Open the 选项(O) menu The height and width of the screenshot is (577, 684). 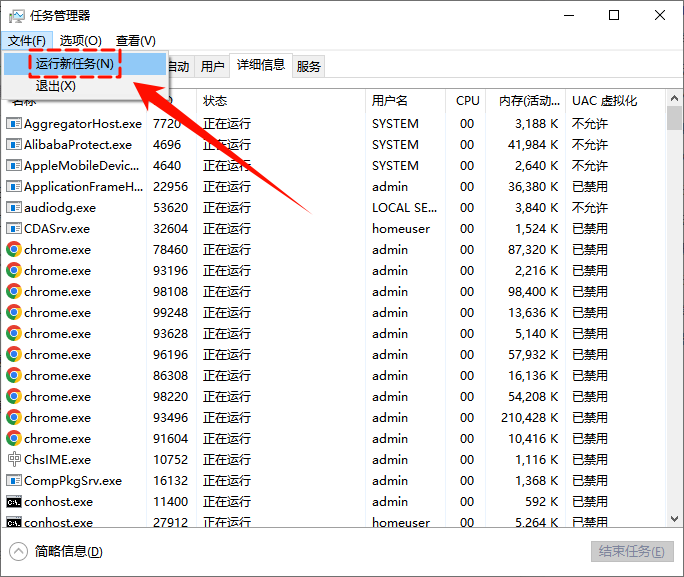point(81,41)
